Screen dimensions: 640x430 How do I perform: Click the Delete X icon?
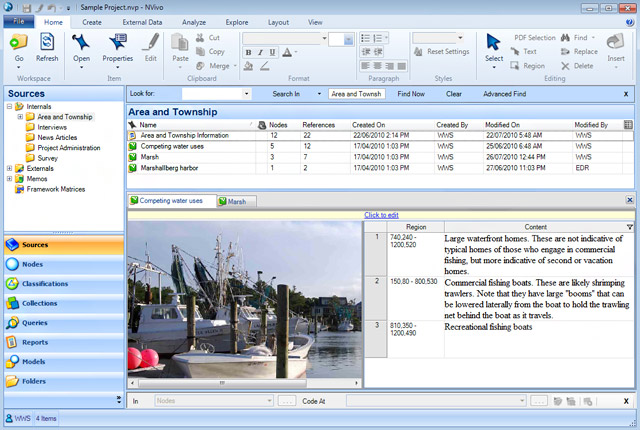(565, 66)
